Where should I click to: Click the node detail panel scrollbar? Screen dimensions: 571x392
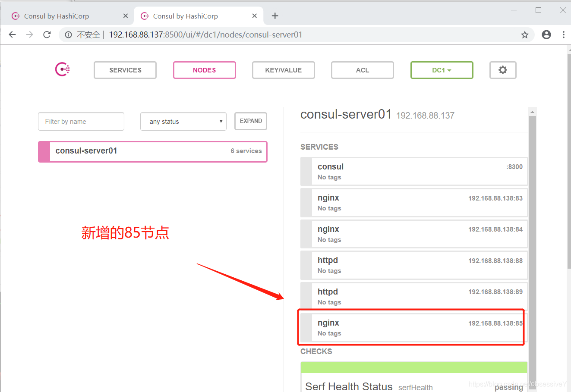coord(532,252)
